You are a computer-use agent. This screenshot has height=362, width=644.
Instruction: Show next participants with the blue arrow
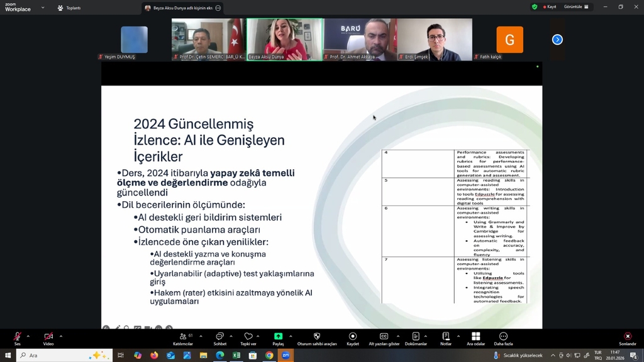coord(557,40)
